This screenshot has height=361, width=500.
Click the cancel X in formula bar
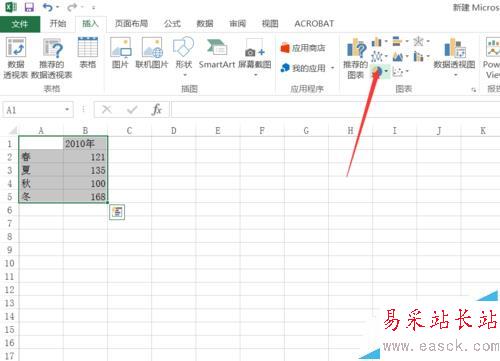click(107, 109)
